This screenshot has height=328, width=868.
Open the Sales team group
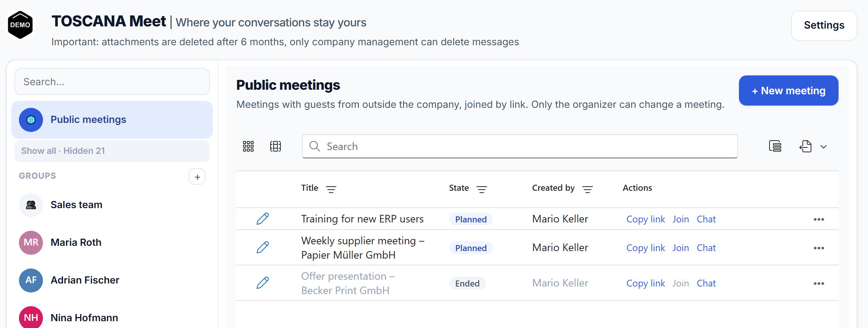112,205
